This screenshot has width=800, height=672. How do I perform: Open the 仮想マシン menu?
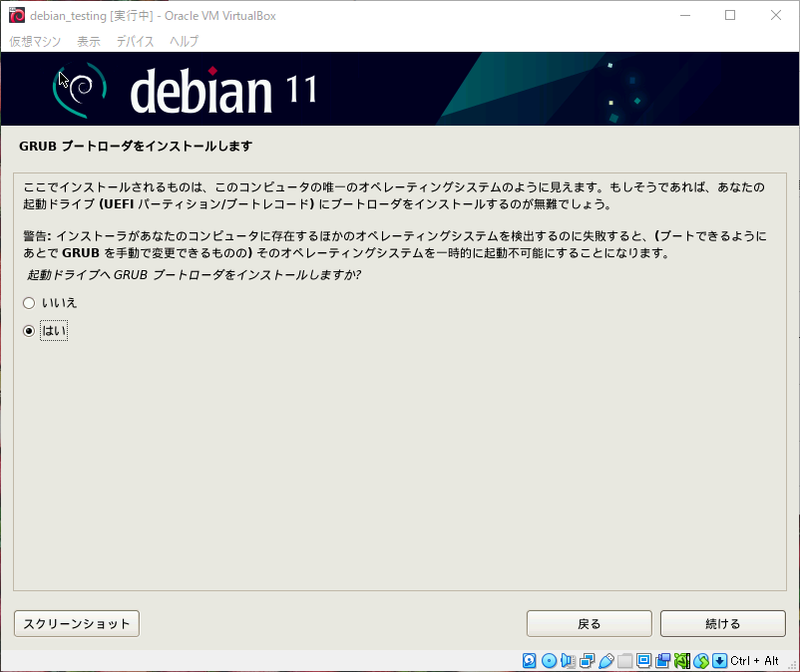pos(35,41)
